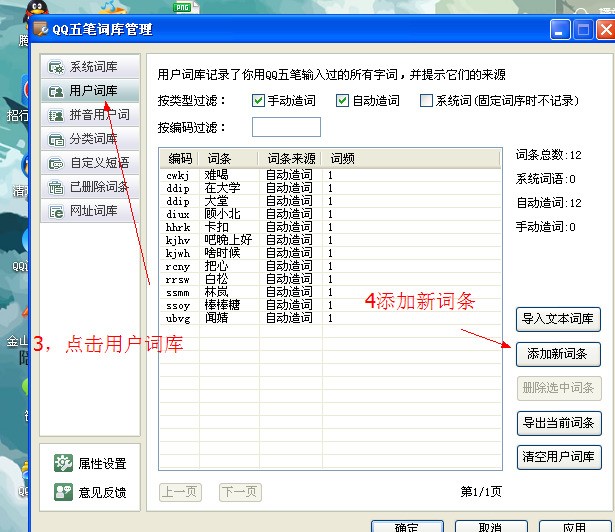Select the 用户词库 tab
This screenshot has width=615, height=532.
pyautogui.click(x=90, y=91)
